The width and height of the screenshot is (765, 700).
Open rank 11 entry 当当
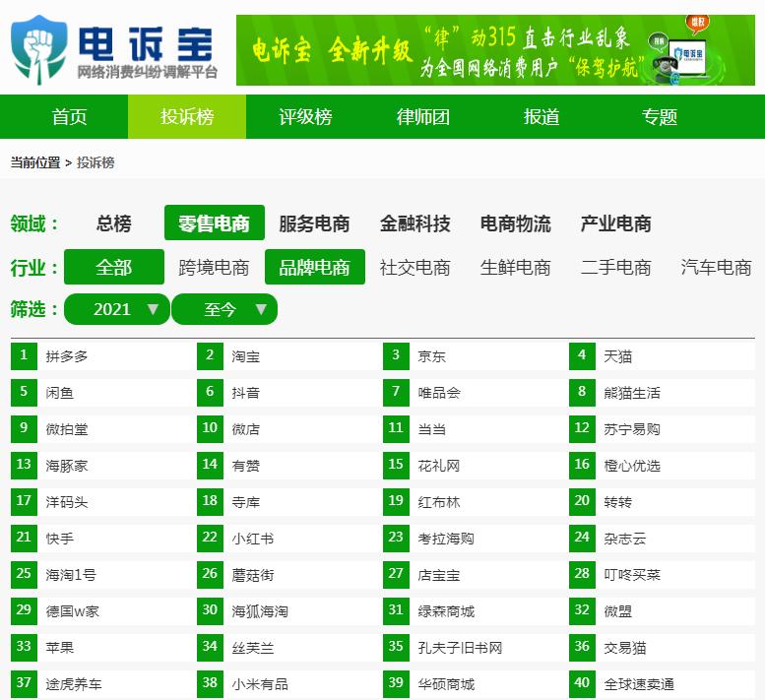(431, 429)
